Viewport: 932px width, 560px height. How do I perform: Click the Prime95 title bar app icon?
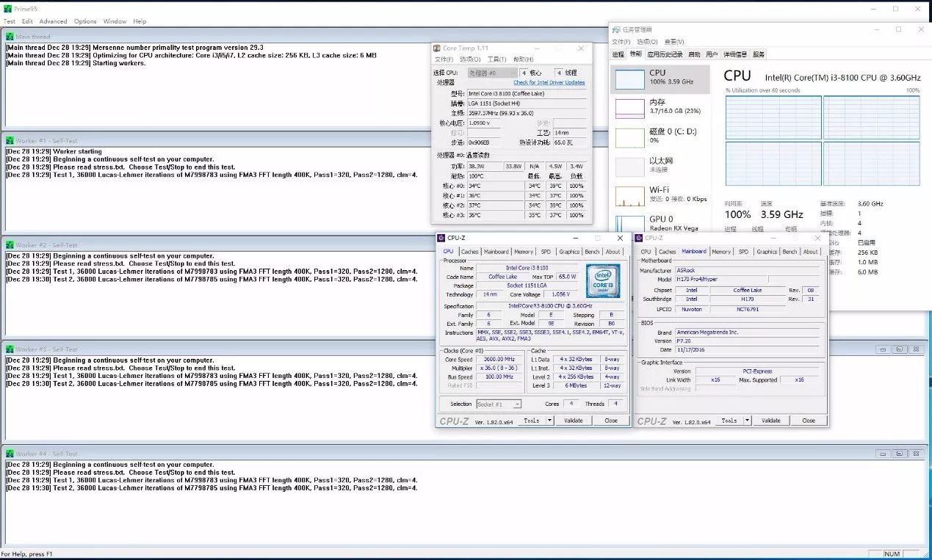(7, 8)
